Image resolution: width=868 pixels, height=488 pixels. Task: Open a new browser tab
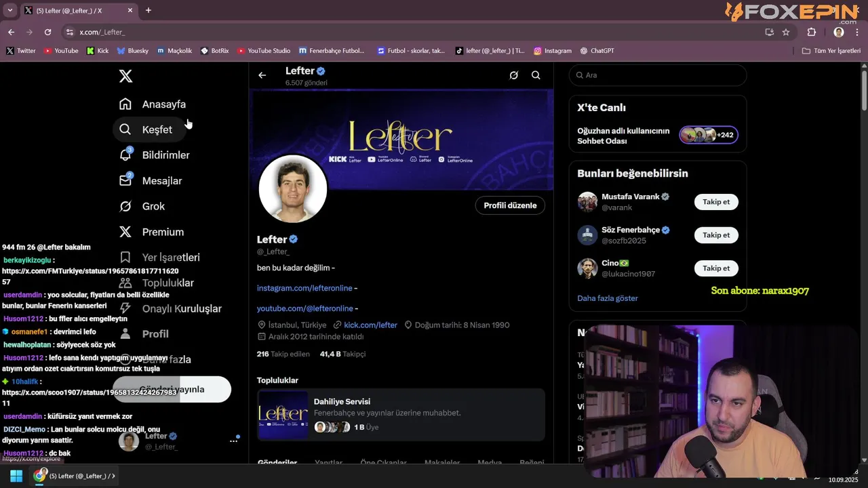[x=149, y=10]
